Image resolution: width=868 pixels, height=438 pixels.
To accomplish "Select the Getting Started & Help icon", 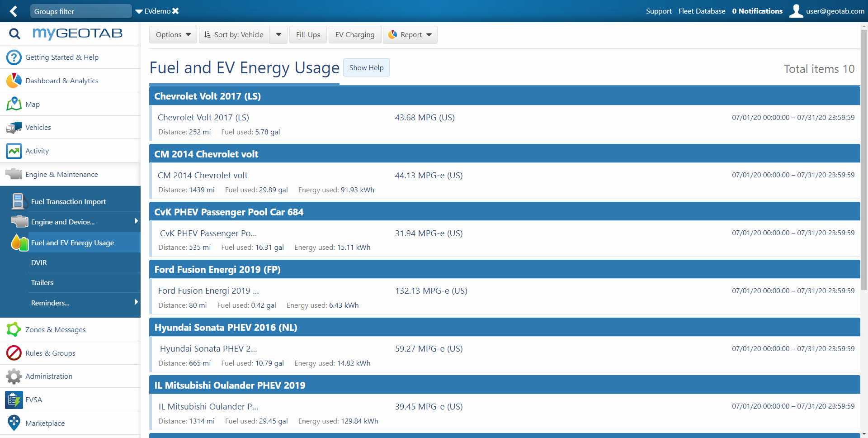I will point(14,57).
